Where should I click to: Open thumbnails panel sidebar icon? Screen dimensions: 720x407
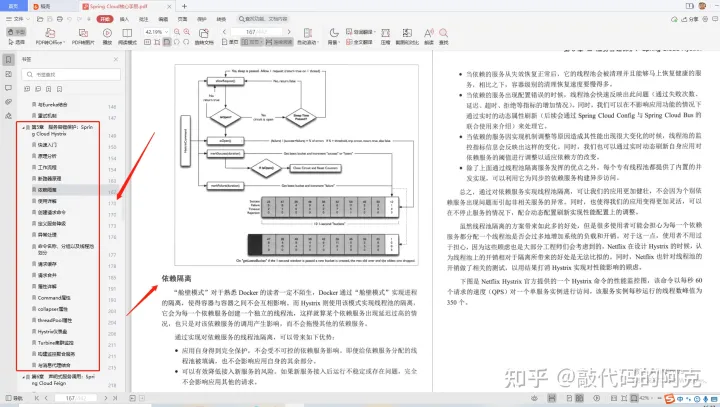[8, 74]
